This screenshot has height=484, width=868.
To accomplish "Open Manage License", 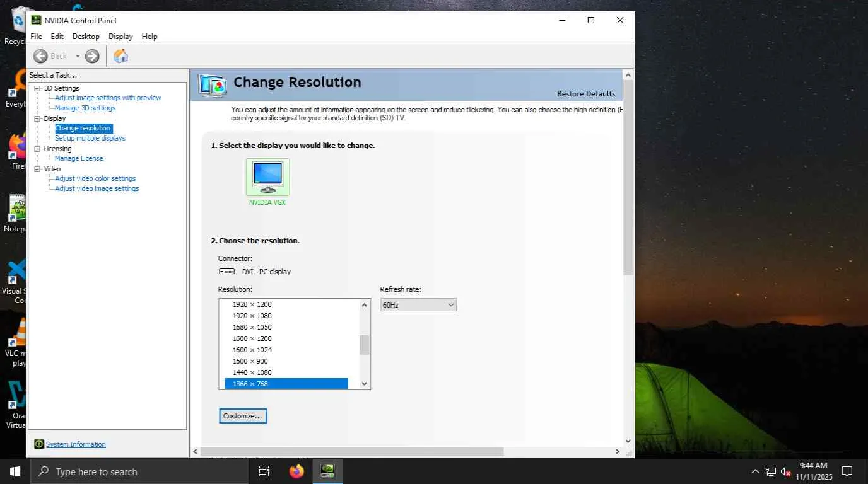I will [79, 158].
